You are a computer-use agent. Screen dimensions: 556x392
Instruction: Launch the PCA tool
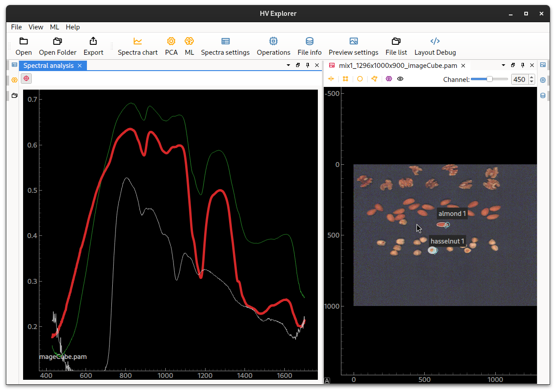(x=171, y=47)
